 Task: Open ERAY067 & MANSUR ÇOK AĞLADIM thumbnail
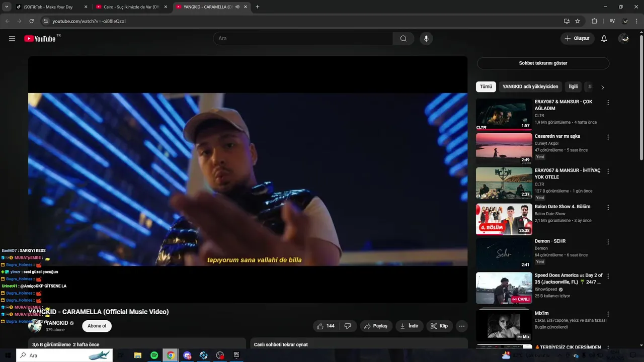[504, 114]
